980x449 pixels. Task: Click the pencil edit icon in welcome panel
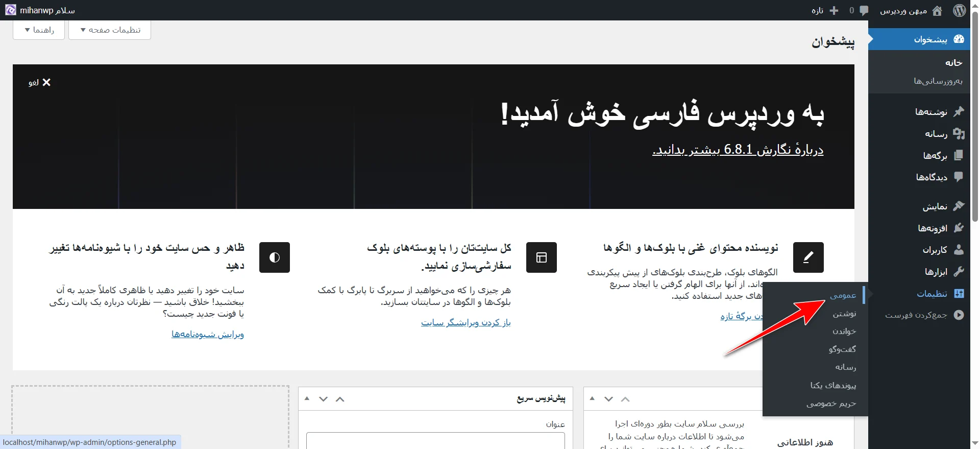tap(808, 257)
